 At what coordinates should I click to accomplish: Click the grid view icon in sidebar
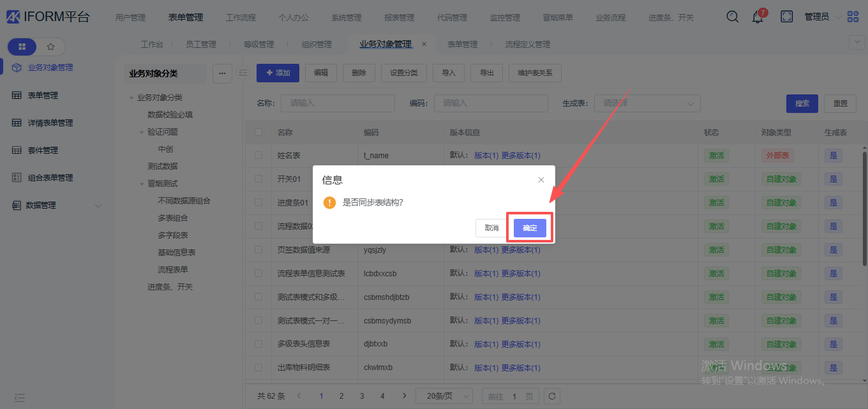tap(22, 47)
